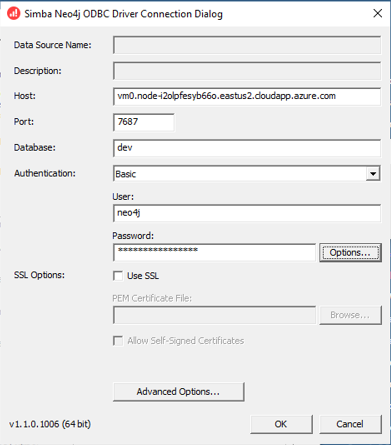Click the Authentication label
Image resolution: width=391 pixels, height=445 pixels.
(x=45, y=173)
